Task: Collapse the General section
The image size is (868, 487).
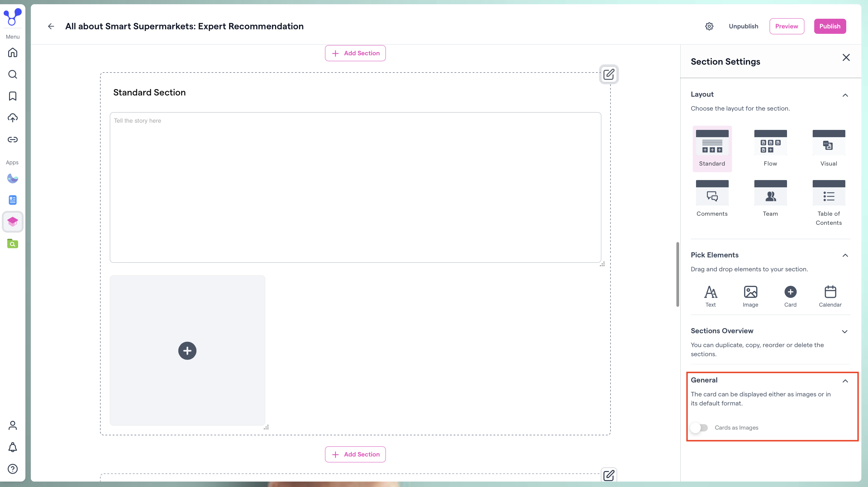Action: point(845,381)
